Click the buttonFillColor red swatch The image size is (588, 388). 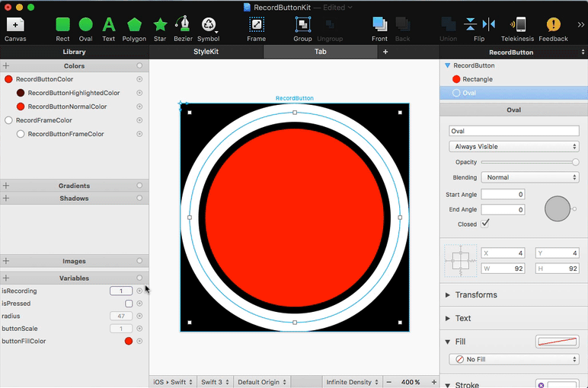tap(129, 341)
